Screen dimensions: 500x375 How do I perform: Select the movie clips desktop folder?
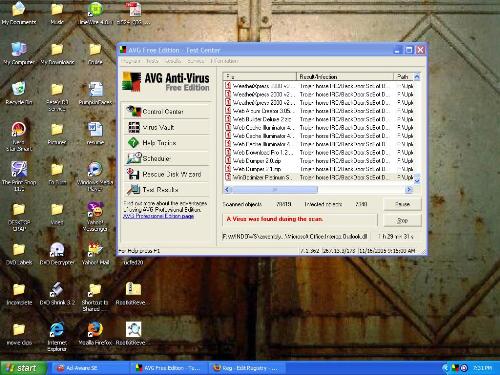tap(19, 333)
